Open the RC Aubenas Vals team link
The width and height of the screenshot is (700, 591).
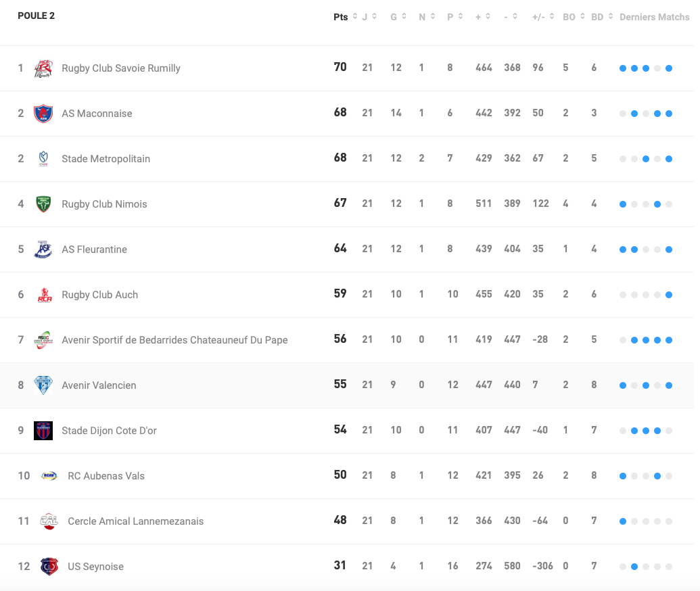(106, 476)
